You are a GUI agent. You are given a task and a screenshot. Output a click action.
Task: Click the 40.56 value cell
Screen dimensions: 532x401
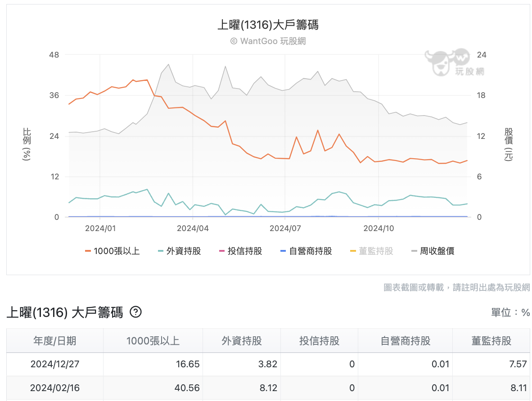tap(153, 388)
